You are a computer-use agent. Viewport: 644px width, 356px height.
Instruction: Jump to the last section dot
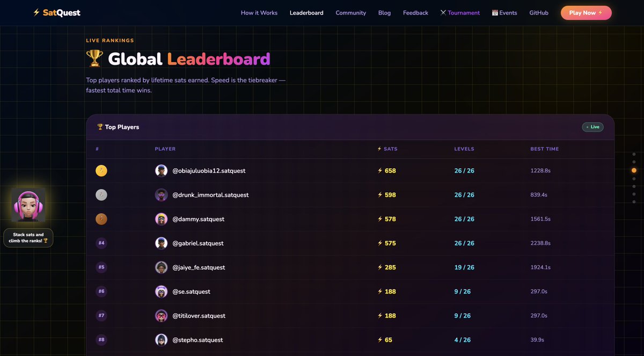[634, 202]
